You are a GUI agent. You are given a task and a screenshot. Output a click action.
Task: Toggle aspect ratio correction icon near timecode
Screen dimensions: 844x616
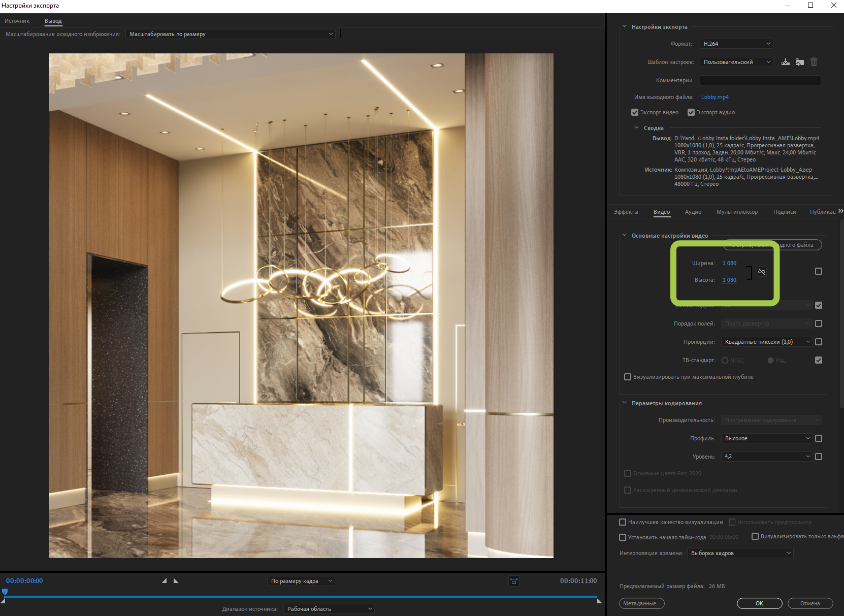(514, 581)
